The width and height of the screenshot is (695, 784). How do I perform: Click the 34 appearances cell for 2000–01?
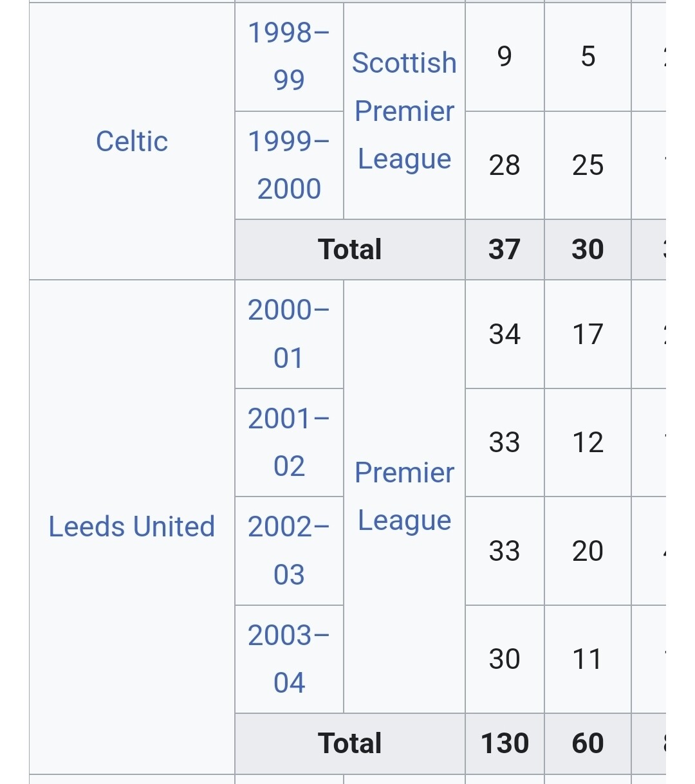(x=505, y=334)
